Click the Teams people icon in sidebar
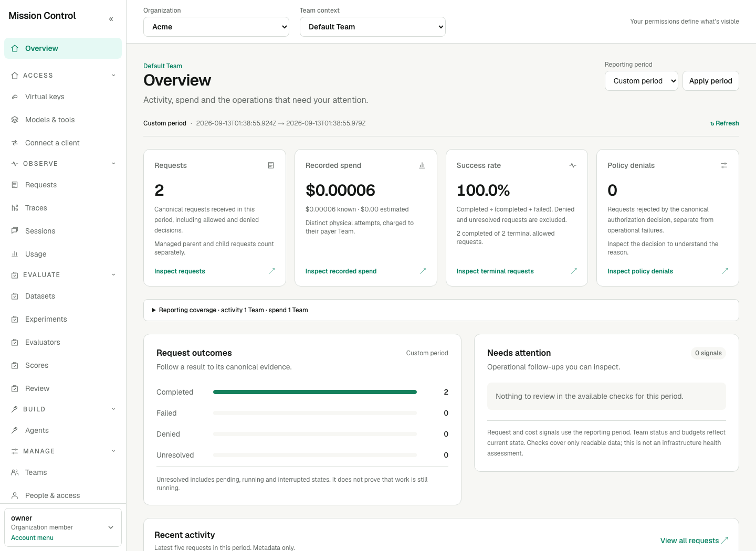The height and width of the screenshot is (551, 756). [x=15, y=472]
